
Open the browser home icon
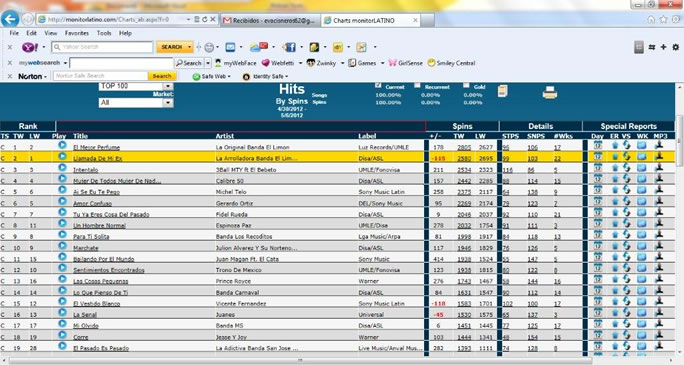click(x=651, y=20)
